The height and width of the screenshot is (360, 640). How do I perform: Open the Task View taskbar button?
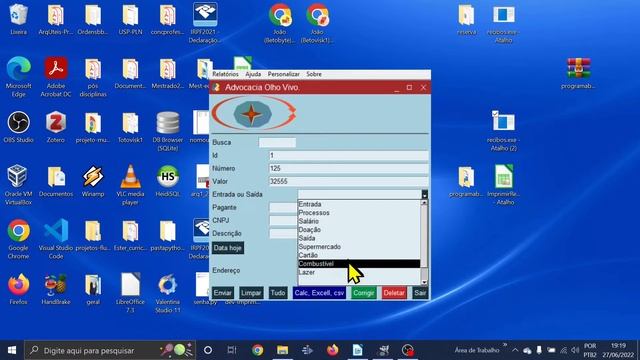[232, 350]
